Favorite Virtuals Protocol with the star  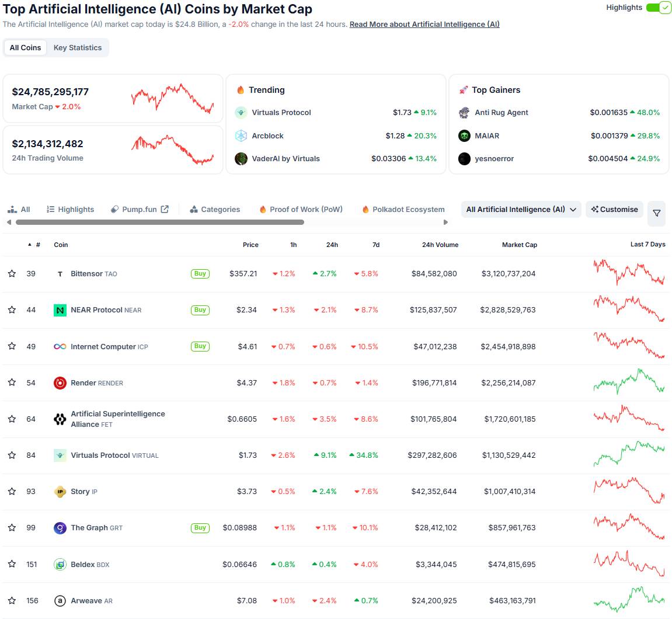pos(12,455)
